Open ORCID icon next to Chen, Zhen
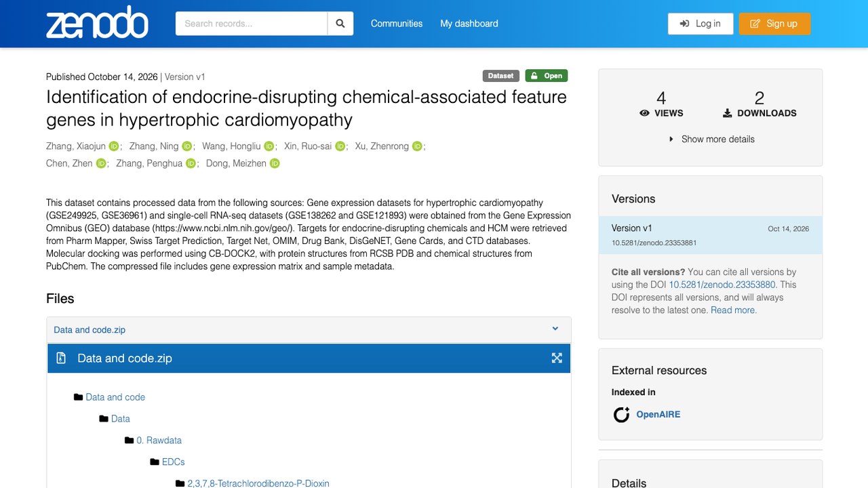This screenshot has width=868, height=488. click(101, 163)
